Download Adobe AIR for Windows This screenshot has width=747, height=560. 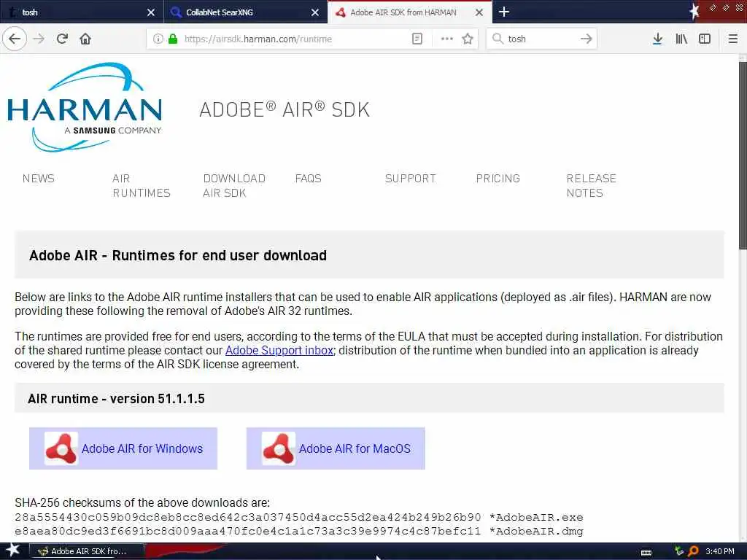(x=123, y=448)
